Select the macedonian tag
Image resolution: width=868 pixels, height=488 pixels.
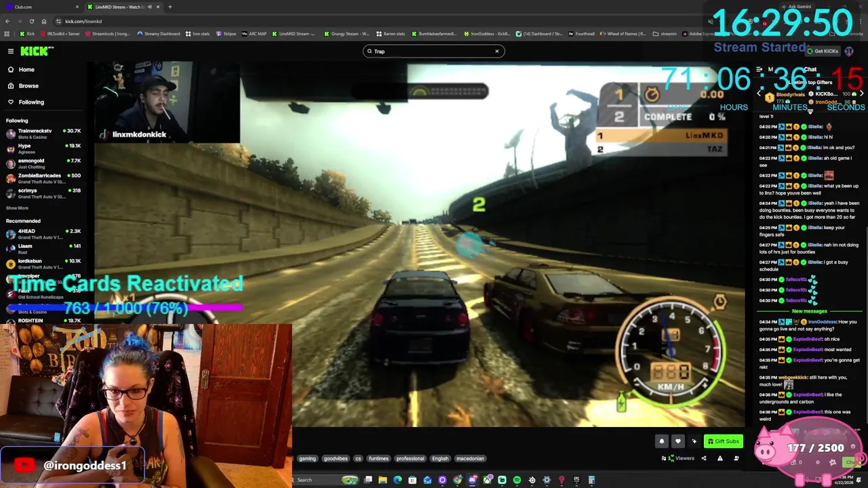470,458
